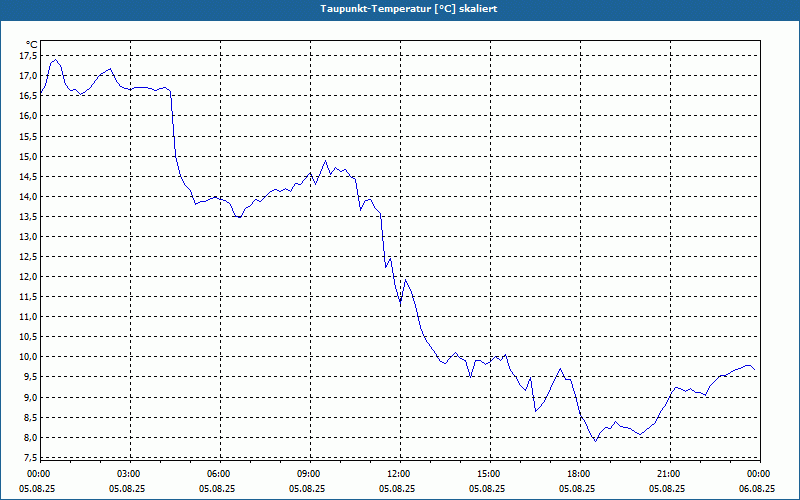Select the 03:00 x-axis time label
The image size is (800, 500).
pyautogui.click(x=128, y=474)
